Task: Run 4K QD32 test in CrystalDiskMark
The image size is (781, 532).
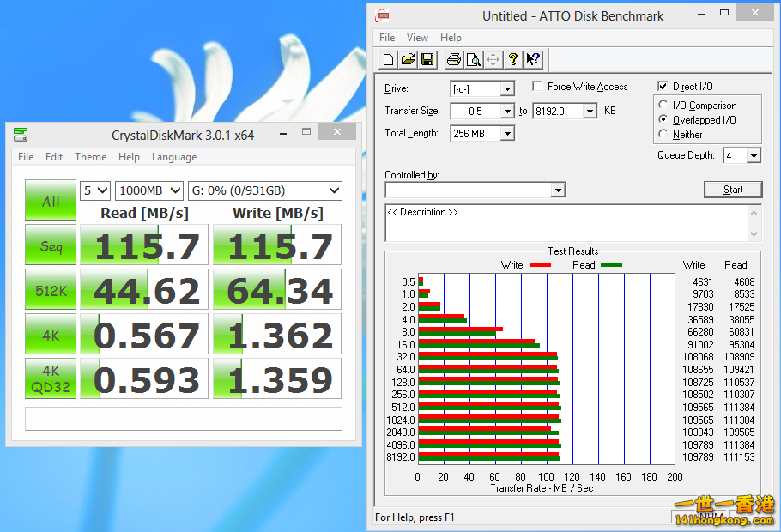Action: point(51,378)
